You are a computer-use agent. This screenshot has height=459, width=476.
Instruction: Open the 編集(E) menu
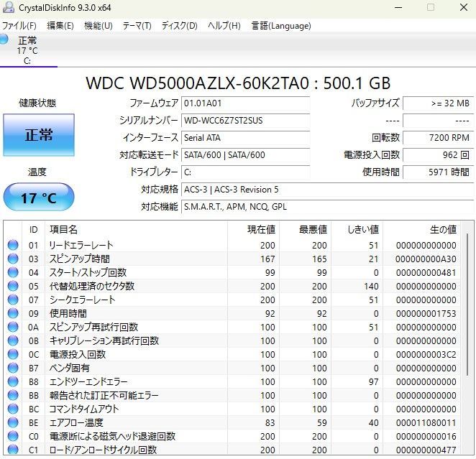[x=60, y=26]
